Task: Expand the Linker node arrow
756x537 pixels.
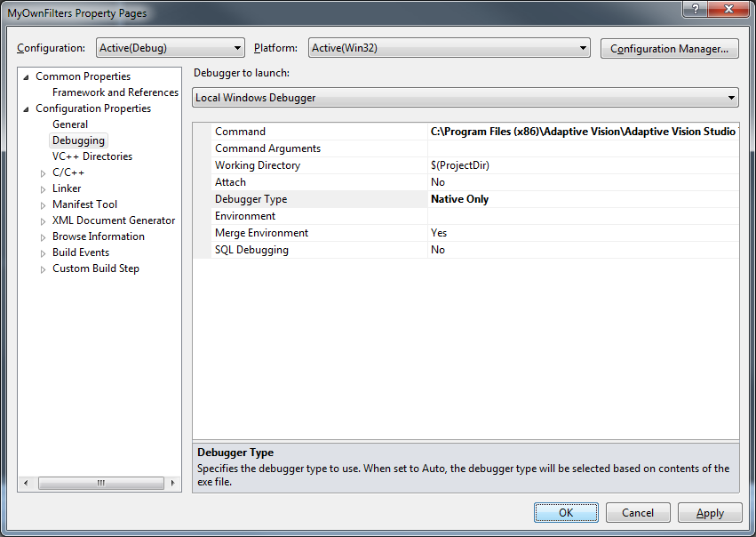Action: (43, 189)
